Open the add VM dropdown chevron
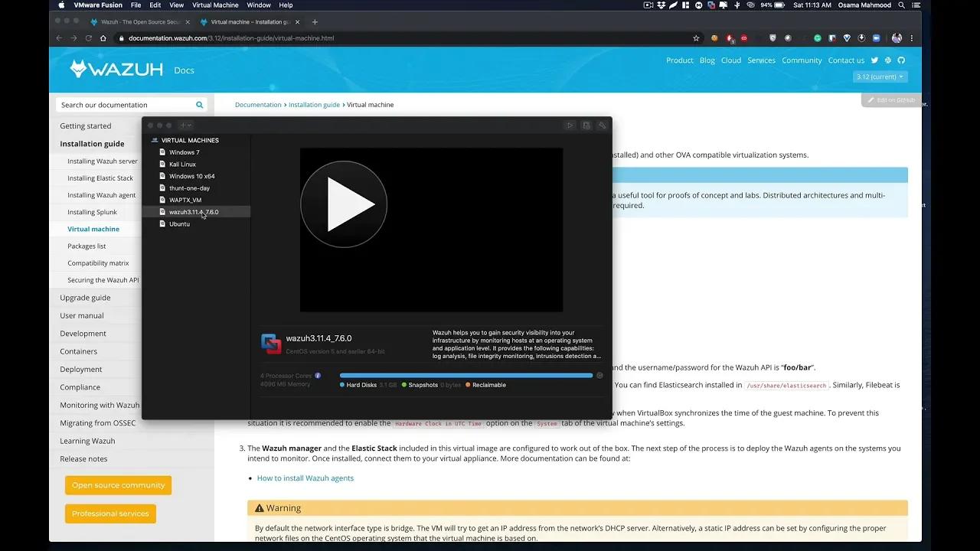This screenshot has width=980, height=551. 190,125
